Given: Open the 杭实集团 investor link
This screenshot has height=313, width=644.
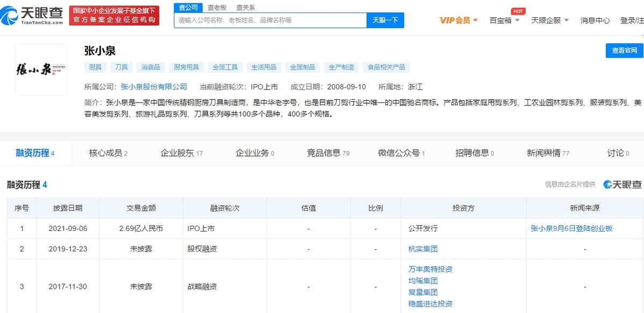Looking at the screenshot, I should (423, 249).
